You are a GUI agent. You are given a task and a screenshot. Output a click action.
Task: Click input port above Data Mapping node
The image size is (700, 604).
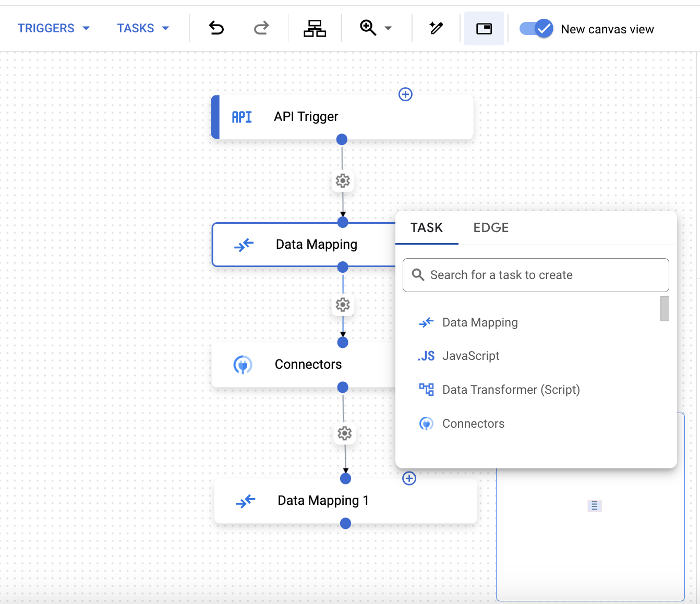pos(343,222)
